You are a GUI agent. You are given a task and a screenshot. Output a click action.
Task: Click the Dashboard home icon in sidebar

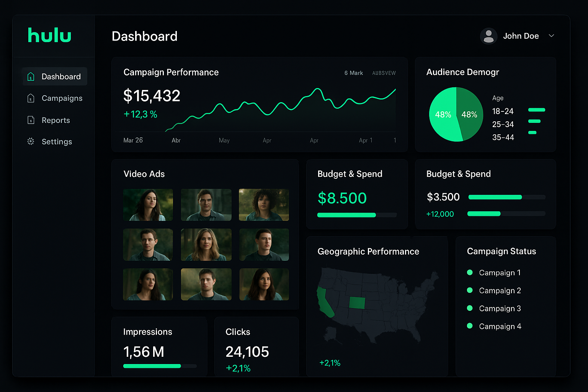31,77
